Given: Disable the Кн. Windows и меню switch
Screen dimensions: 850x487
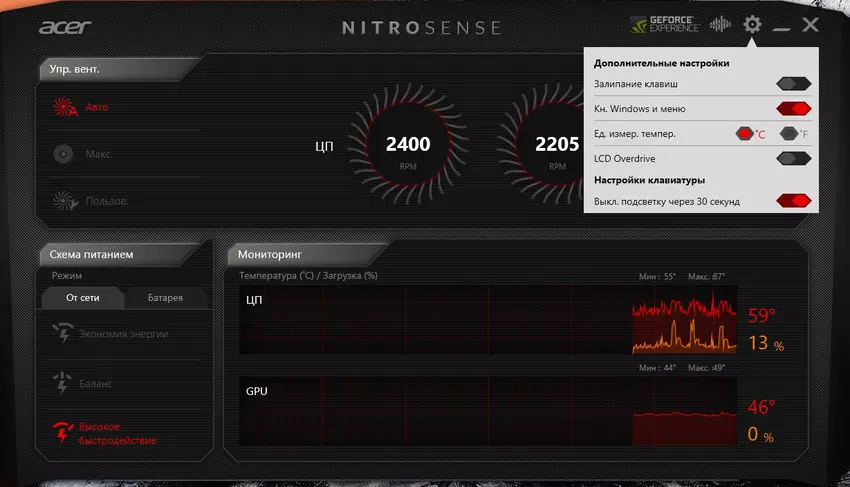Looking at the screenshot, I should point(792,109).
